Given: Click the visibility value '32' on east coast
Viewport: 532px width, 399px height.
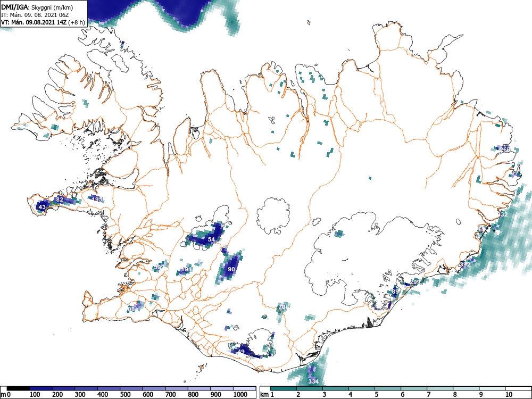Looking at the screenshot, I should [504, 214].
